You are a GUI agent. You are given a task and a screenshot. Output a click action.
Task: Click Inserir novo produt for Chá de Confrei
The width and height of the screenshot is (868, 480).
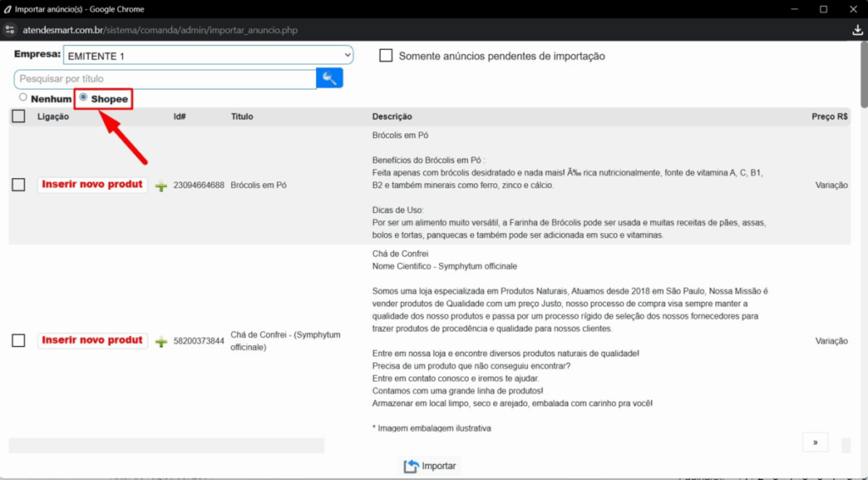(92, 340)
